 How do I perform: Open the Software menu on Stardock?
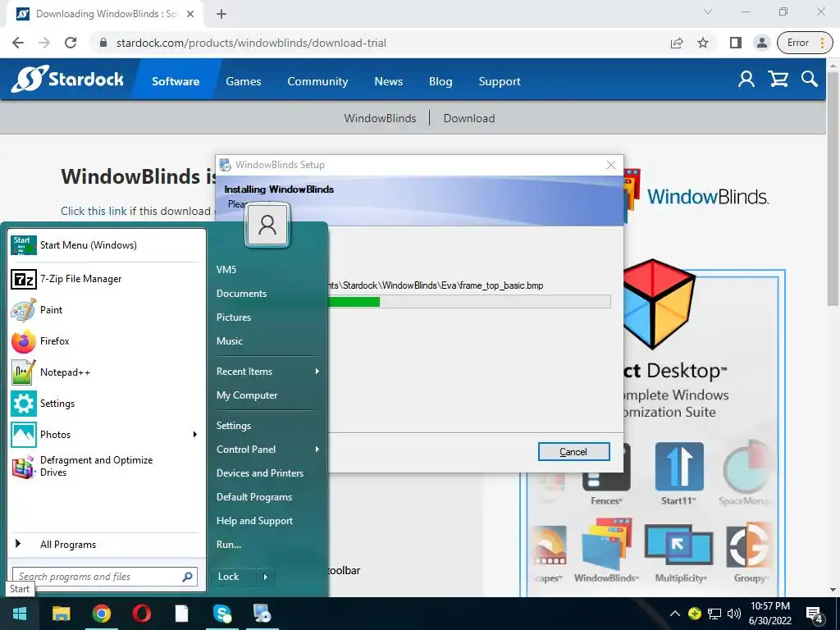[176, 81]
